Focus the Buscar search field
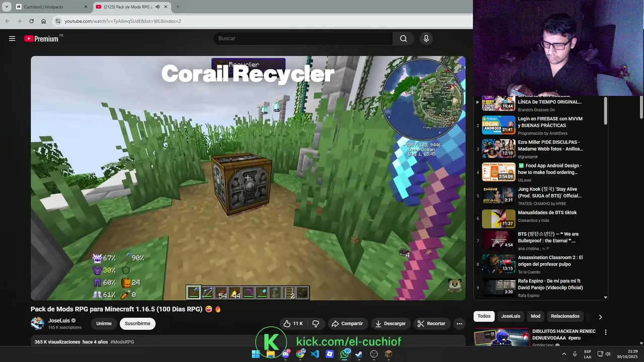Viewport: 644px width, 362px height. [x=303, y=39]
